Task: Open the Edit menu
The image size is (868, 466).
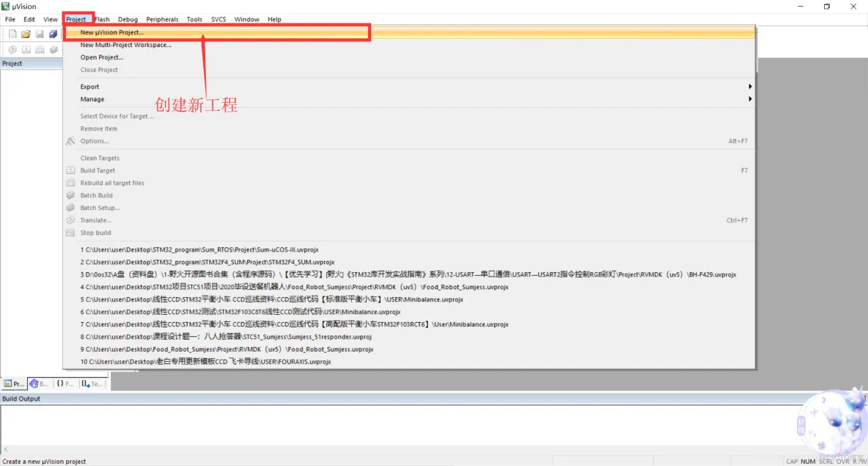Action: (29, 19)
